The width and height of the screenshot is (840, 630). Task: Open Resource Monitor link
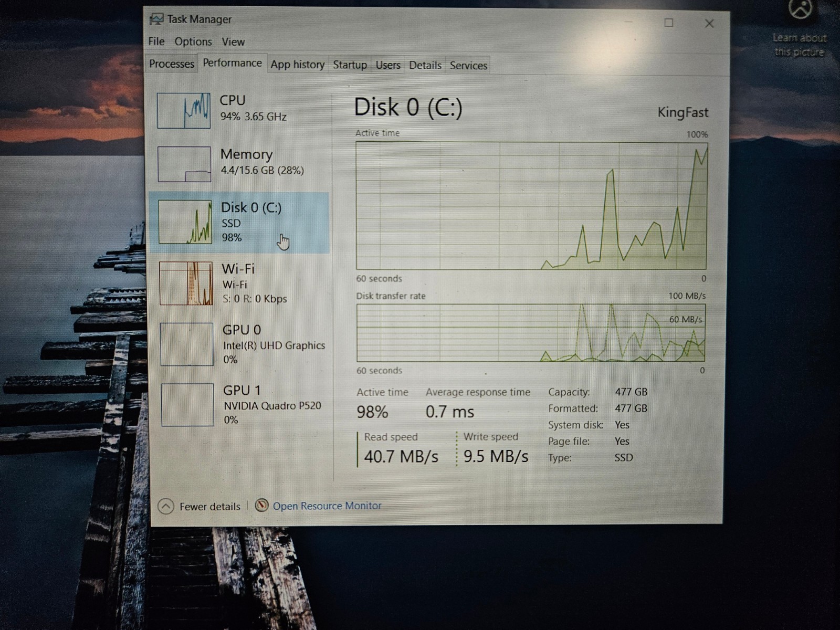pyautogui.click(x=327, y=506)
